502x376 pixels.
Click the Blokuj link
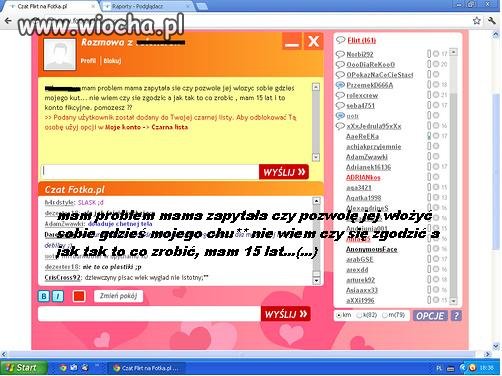tap(112, 61)
